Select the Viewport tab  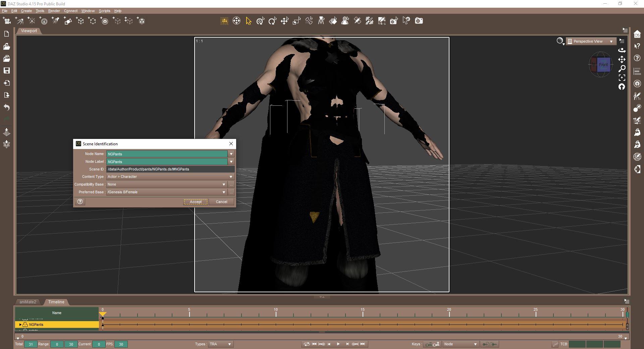point(29,31)
